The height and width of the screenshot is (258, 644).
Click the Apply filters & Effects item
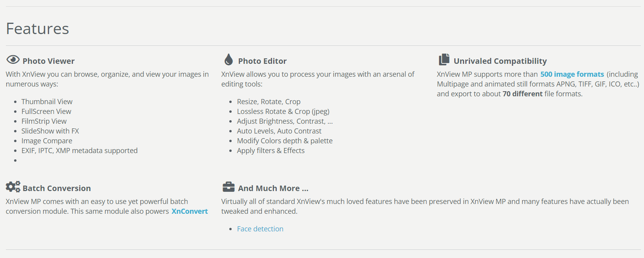[270, 151]
